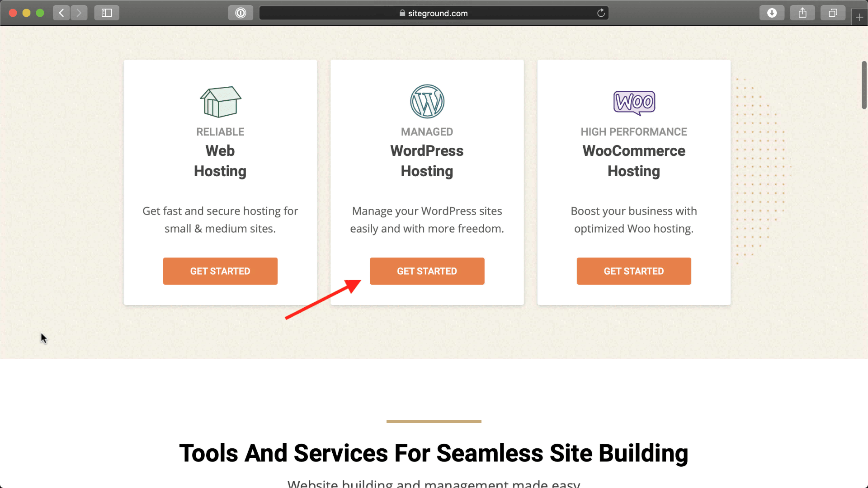Screen dimensions: 868x488
Task: Click the Woo logo icon
Action: tap(634, 103)
